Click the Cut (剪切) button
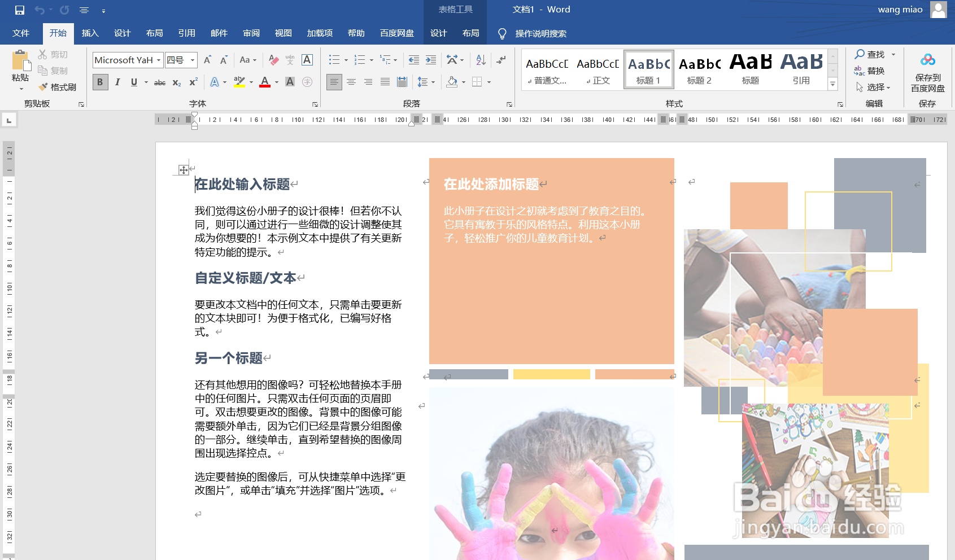This screenshot has width=955, height=560. pos(53,54)
